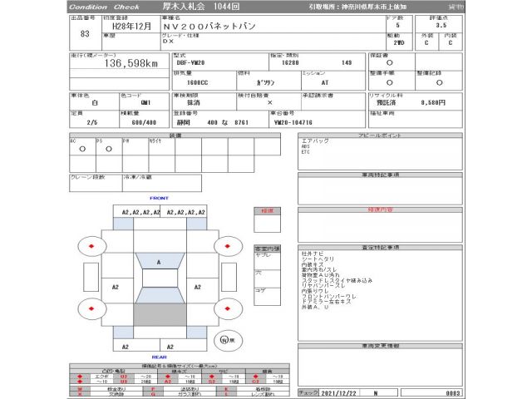Image resolution: width=532 pixels, height=399 pixels.
Task: Click the load capacity 600/400
Action: coord(144,122)
